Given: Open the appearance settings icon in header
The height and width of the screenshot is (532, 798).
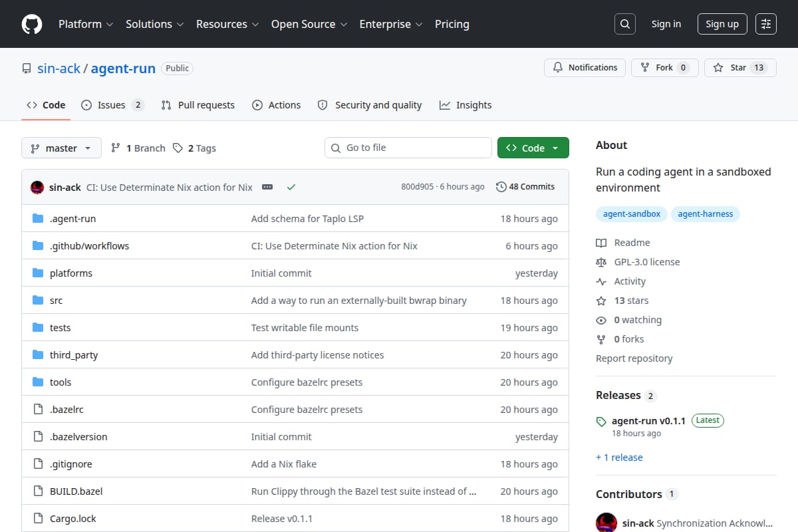Looking at the screenshot, I should [766, 24].
